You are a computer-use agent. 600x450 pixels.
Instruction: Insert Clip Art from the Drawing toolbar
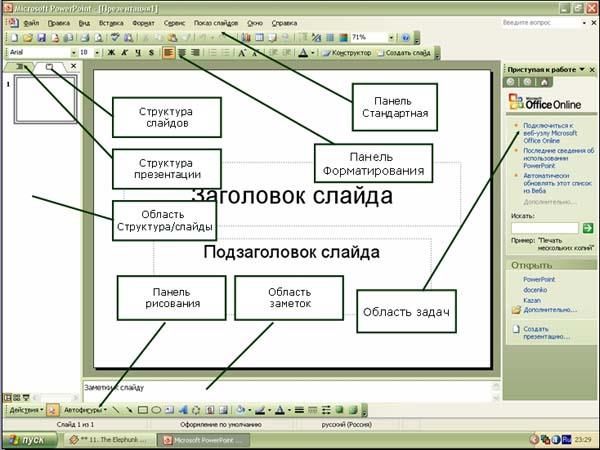(x=210, y=410)
